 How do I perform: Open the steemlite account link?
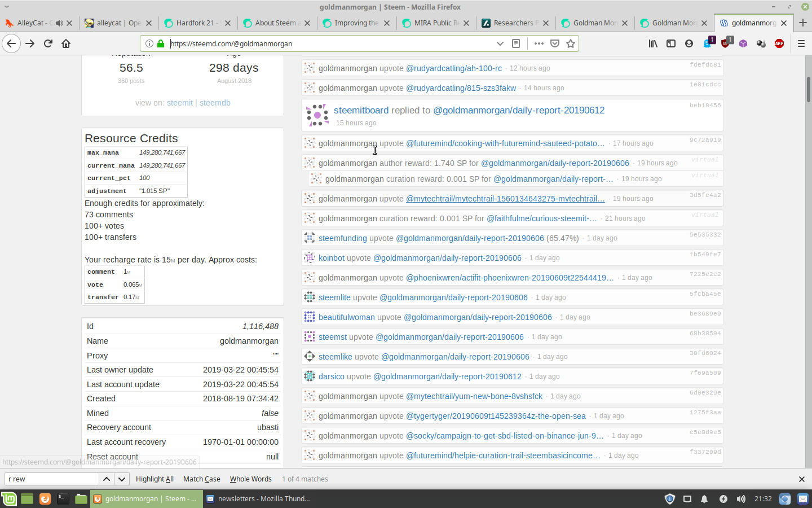(x=334, y=297)
